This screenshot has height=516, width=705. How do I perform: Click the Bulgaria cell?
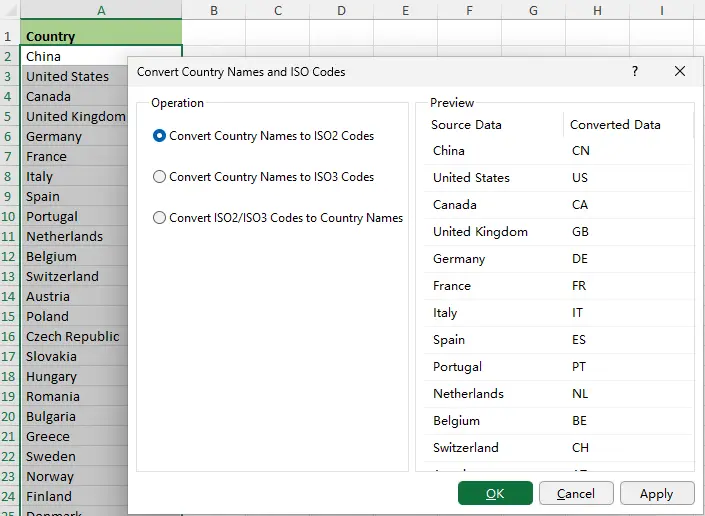[74, 416]
